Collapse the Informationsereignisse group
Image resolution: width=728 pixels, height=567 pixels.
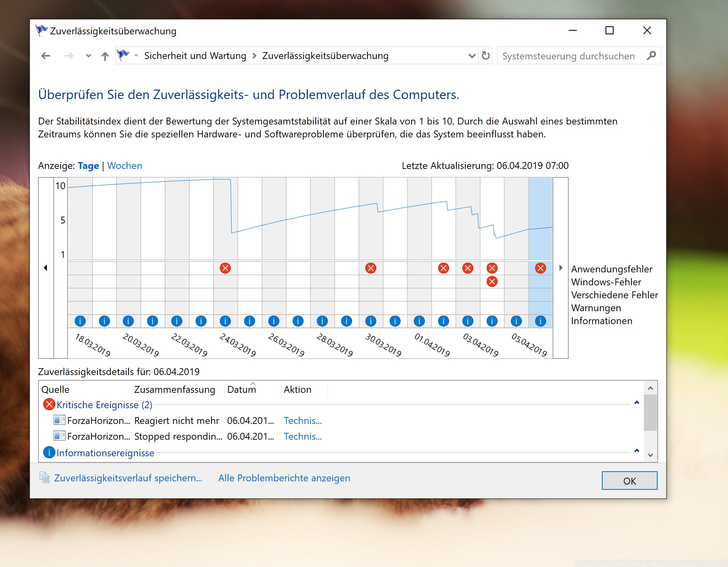coord(637,451)
